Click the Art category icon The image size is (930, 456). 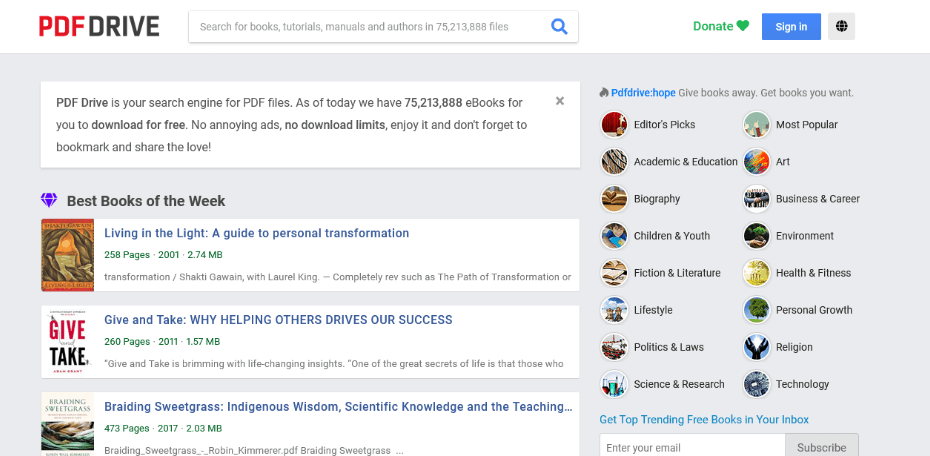[x=756, y=161]
